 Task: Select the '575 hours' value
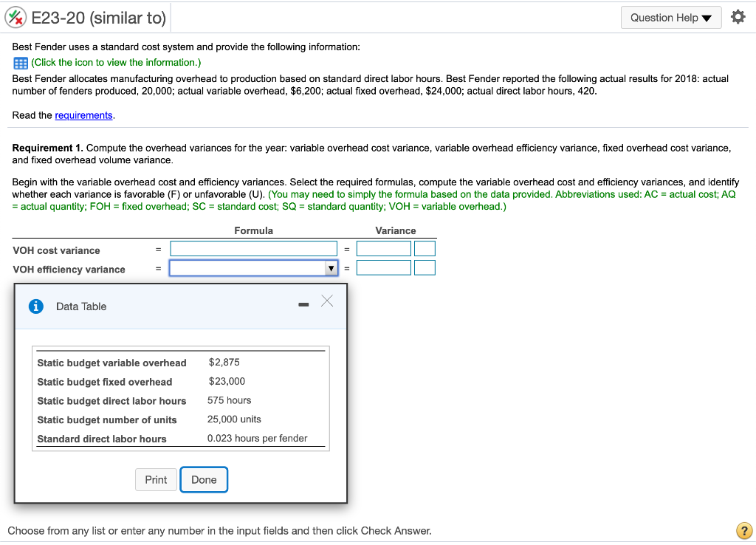pyautogui.click(x=229, y=400)
